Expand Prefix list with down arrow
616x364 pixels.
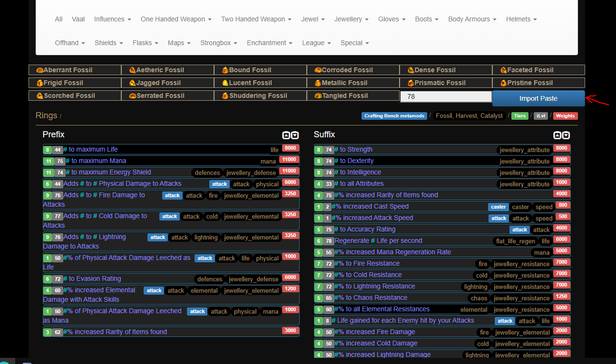click(x=295, y=135)
